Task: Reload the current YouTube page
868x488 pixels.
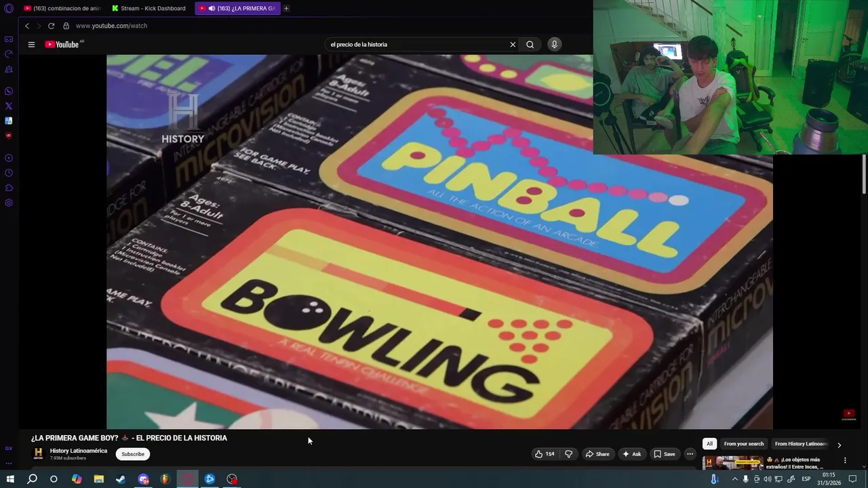Action: point(51,26)
